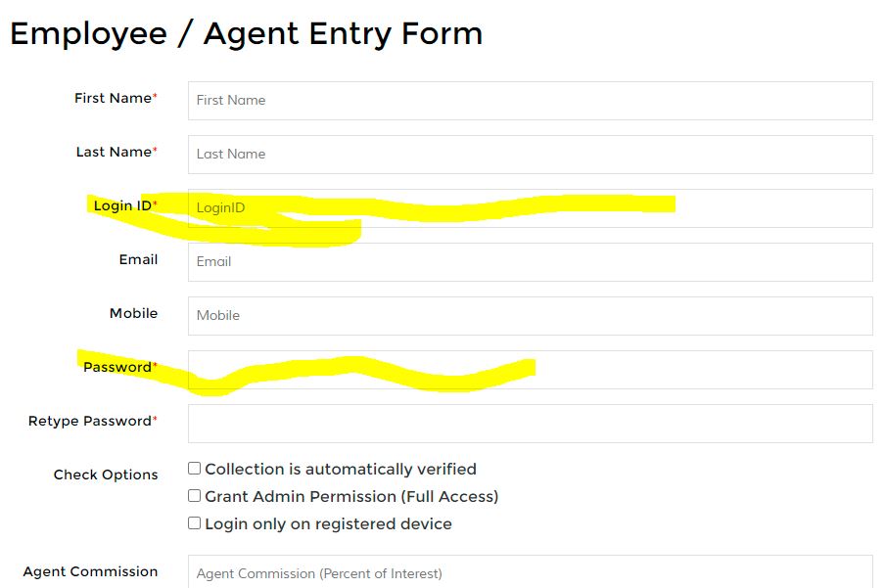Click the 'Retype Password' field label
This screenshot has width=885, height=588.
(90, 422)
